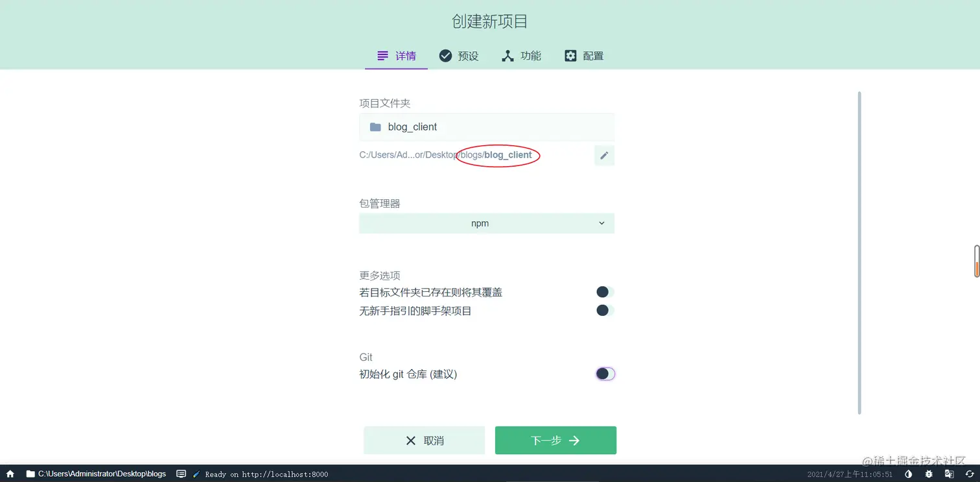Click the home icon in the status bar
980x482 pixels.
9,474
